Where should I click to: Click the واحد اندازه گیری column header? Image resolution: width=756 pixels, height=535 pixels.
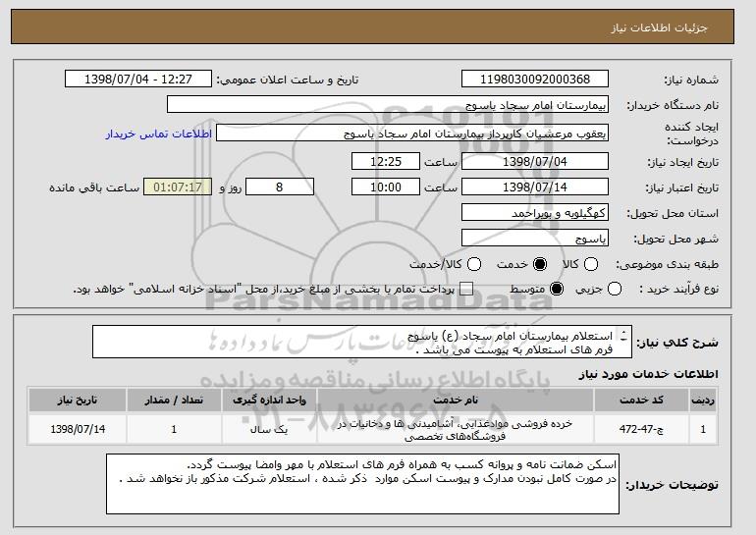(x=270, y=401)
